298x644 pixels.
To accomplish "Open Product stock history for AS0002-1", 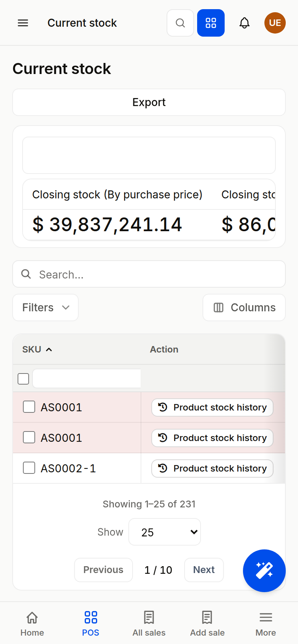I will 212,469.
